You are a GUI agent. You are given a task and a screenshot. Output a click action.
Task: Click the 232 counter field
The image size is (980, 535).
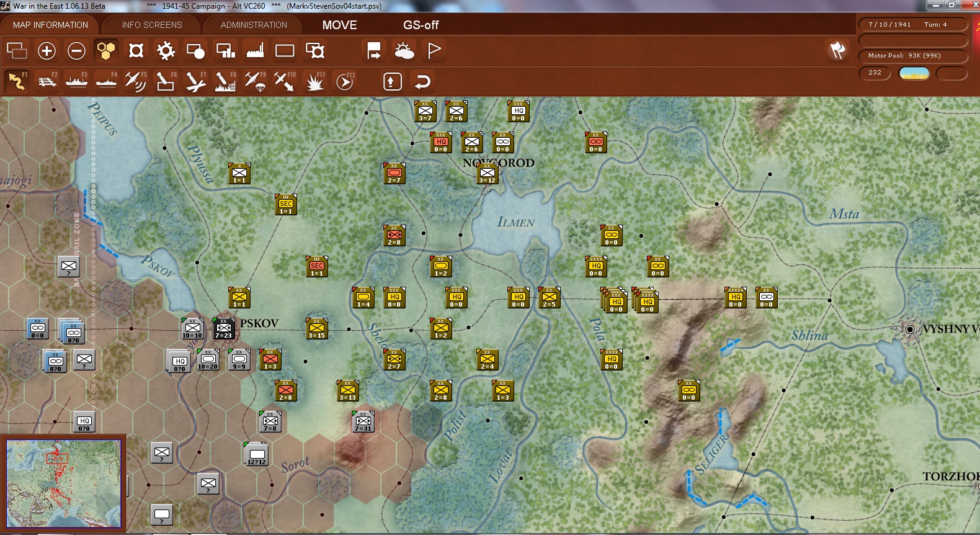coord(875,73)
